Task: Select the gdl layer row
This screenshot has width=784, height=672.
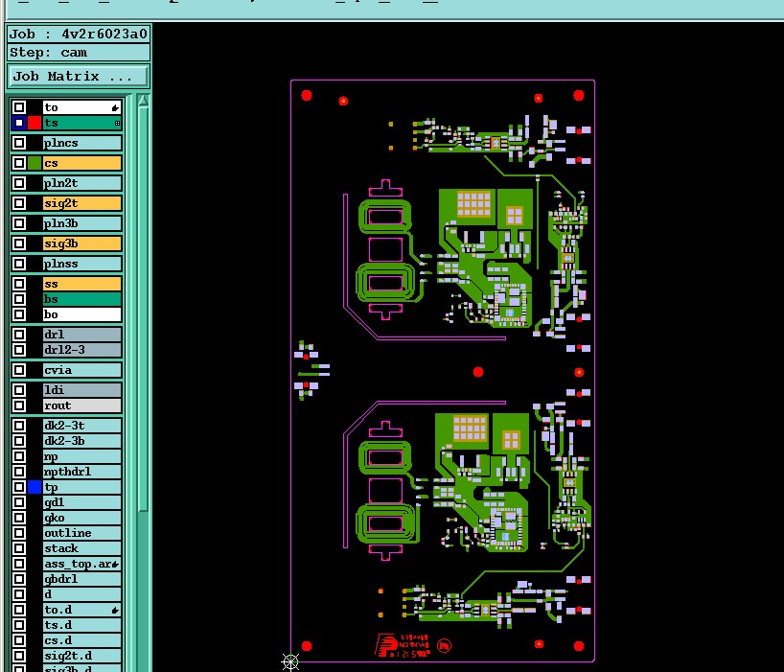Action: click(82, 502)
